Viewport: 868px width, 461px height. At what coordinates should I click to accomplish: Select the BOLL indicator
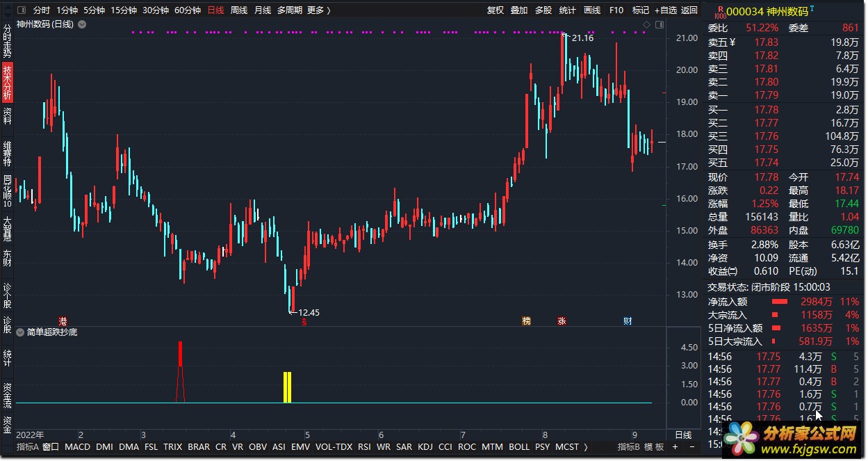[x=519, y=446]
